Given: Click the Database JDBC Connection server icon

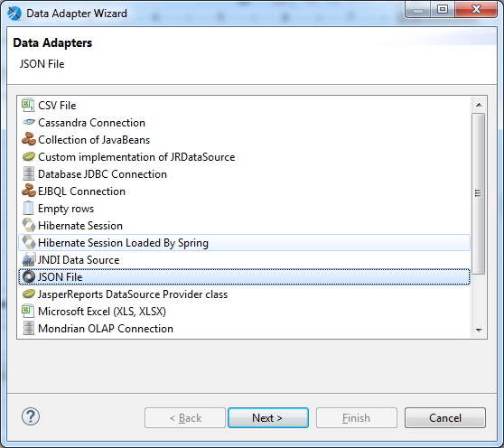Looking at the screenshot, I should pos(29,173).
